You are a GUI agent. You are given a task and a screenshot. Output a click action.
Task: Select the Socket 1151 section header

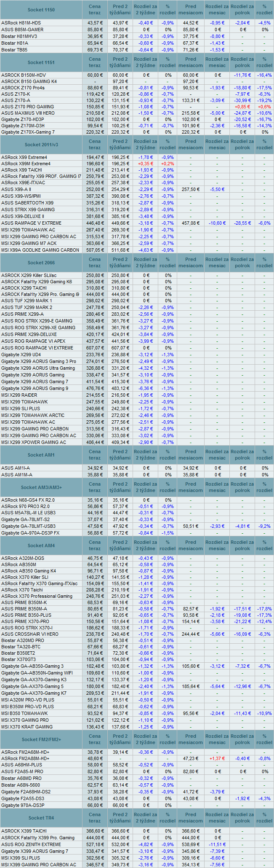(x=41, y=62)
